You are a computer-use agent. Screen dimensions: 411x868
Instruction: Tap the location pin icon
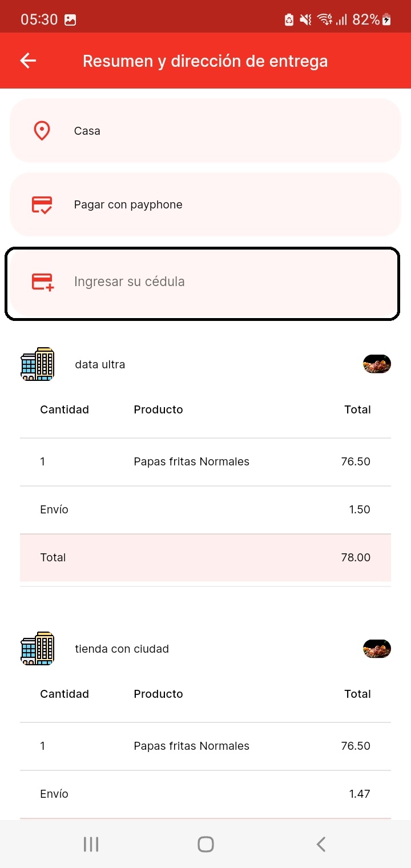pyautogui.click(x=42, y=131)
